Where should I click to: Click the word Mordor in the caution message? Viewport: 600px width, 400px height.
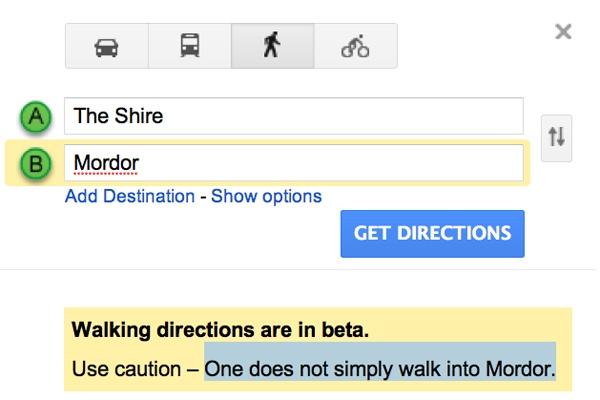[x=520, y=369]
